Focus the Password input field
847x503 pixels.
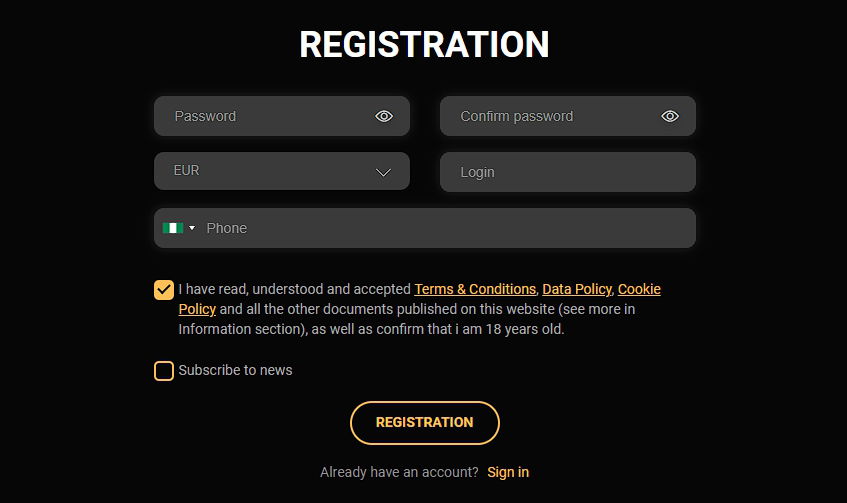(x=265, y=116)
